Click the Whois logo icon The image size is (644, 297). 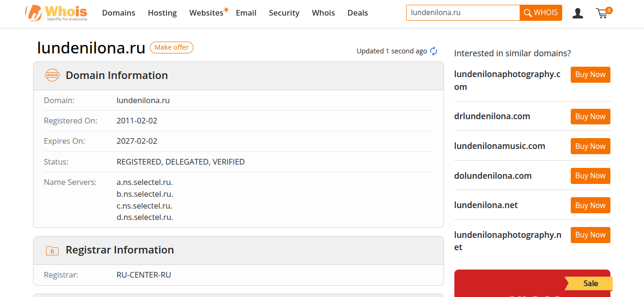[56, 13]
